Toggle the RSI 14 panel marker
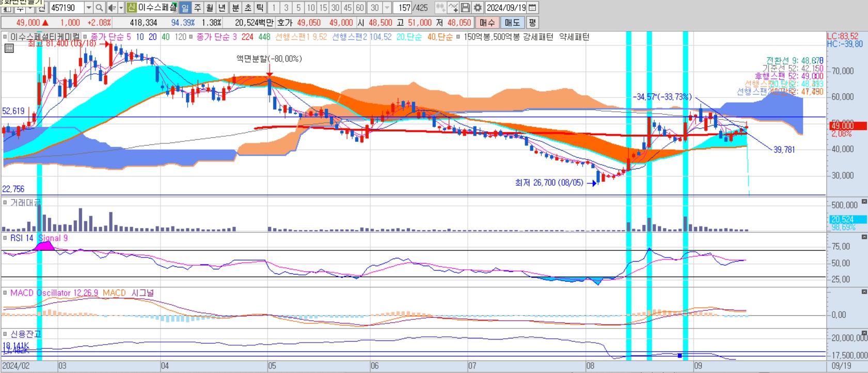The image size is (868, 373). [x=5, y=238]
